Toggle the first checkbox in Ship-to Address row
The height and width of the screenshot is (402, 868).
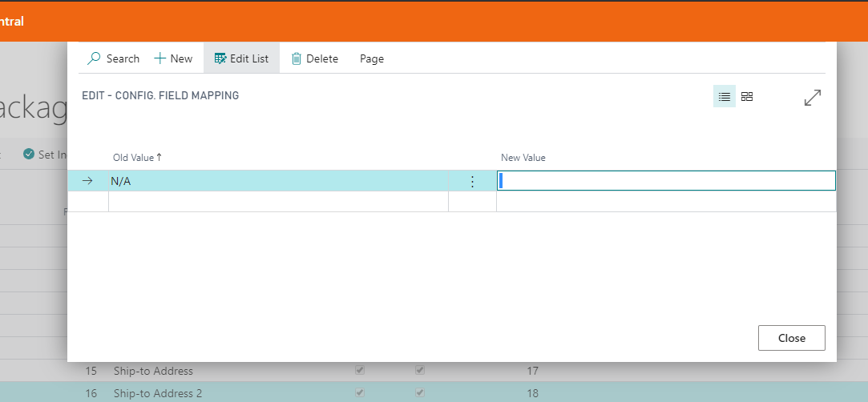click(x=360, y=371)
